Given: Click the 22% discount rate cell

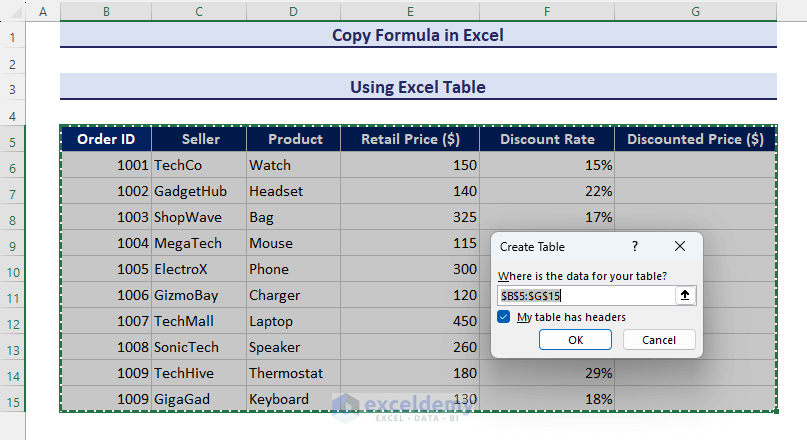Looking at the screenshot, I should pos(546,191).
